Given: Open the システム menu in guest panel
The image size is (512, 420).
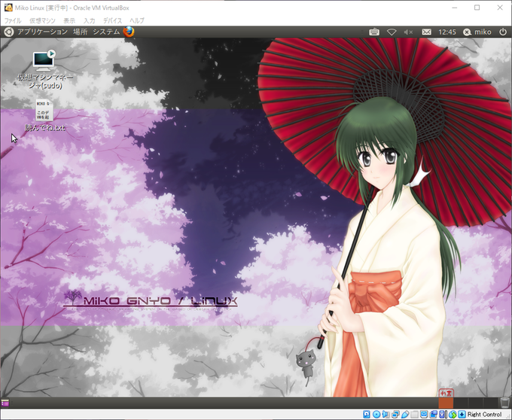Looking at the screenshot, I should pyautogui.click(x=106, y=32).
